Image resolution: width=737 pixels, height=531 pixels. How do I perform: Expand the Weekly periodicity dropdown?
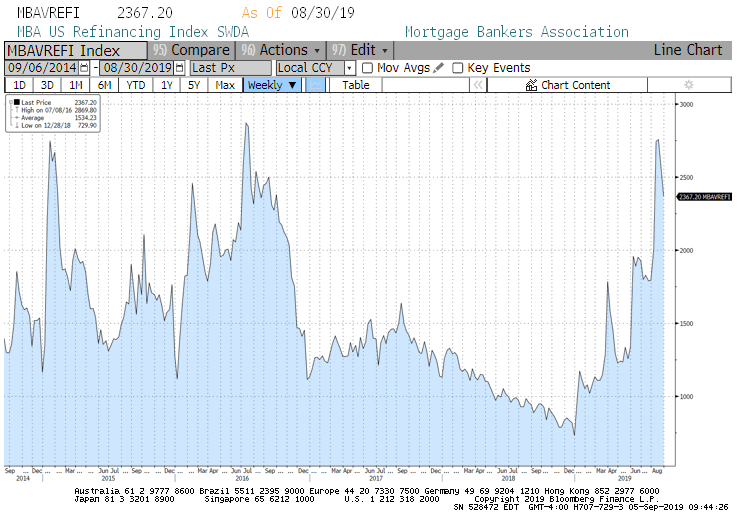pyautogui.click(x=272, y=85)
